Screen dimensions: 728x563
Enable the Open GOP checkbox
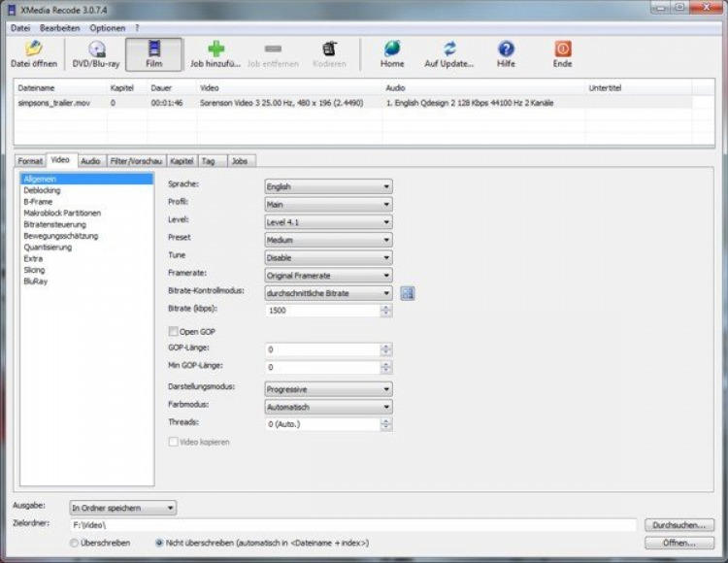click(174, 332)
